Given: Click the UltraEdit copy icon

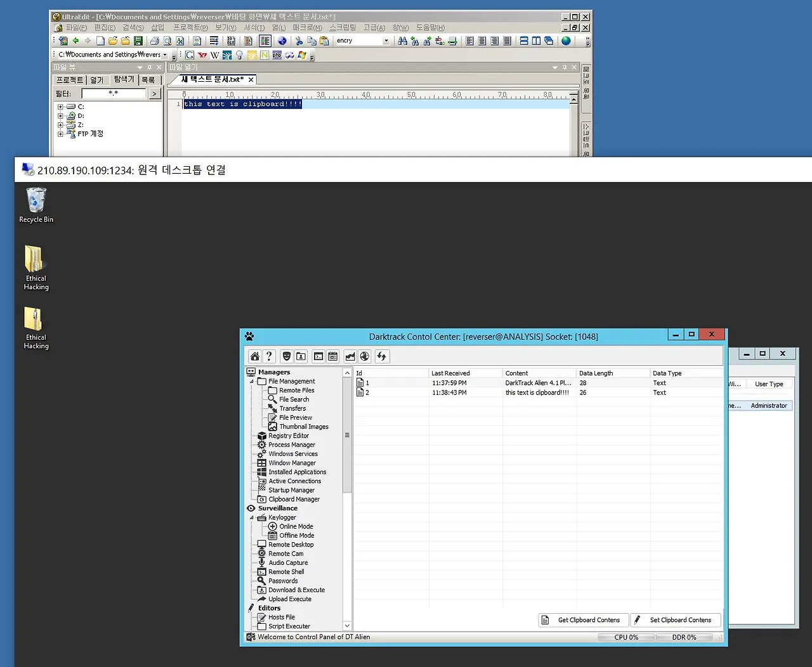Looking at the screenshot, I should click(x=311, y=41).
